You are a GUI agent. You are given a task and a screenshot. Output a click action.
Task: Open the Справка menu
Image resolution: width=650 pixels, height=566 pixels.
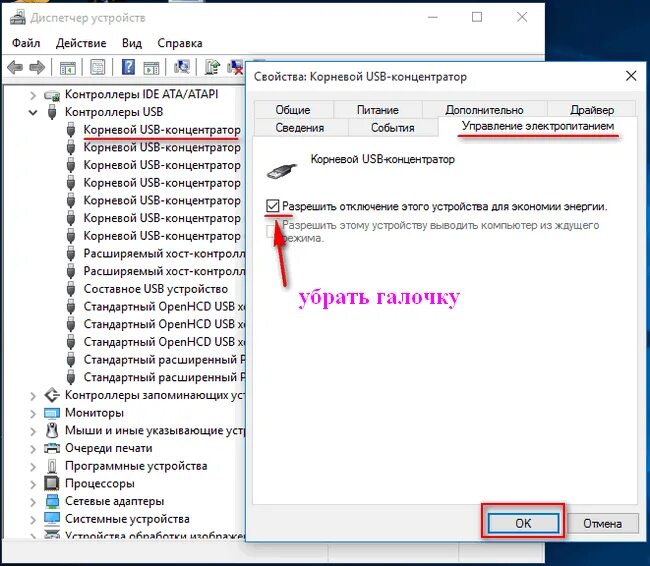pyautogui.click(x=180, y=43)
